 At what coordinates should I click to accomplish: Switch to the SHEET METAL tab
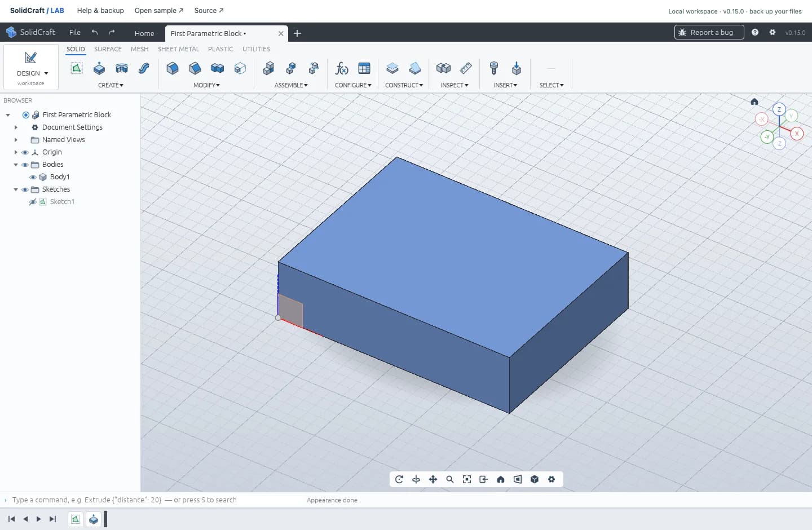point(178,49)
